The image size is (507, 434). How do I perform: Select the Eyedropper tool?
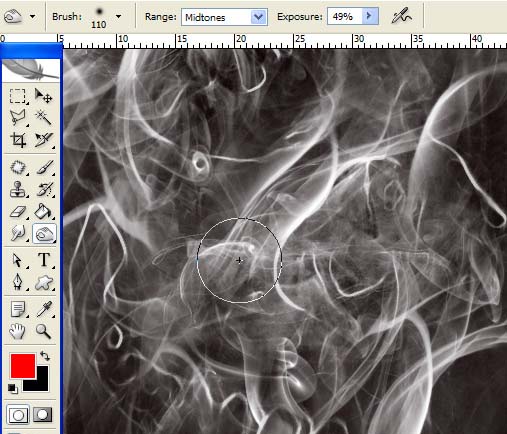point(44,309)
